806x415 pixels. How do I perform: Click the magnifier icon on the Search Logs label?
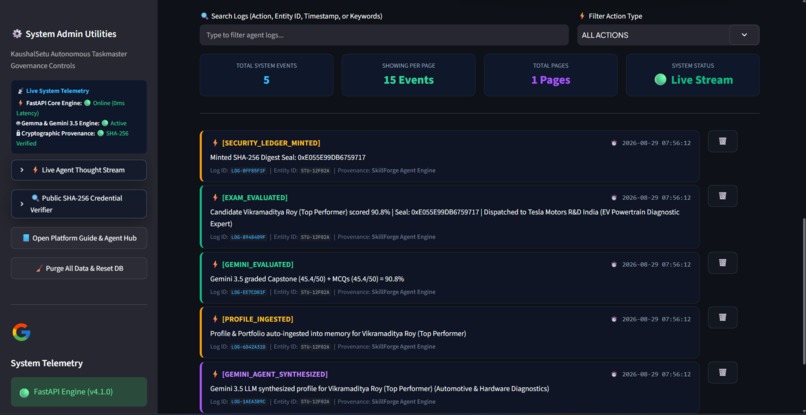click(x=204, y=16)
